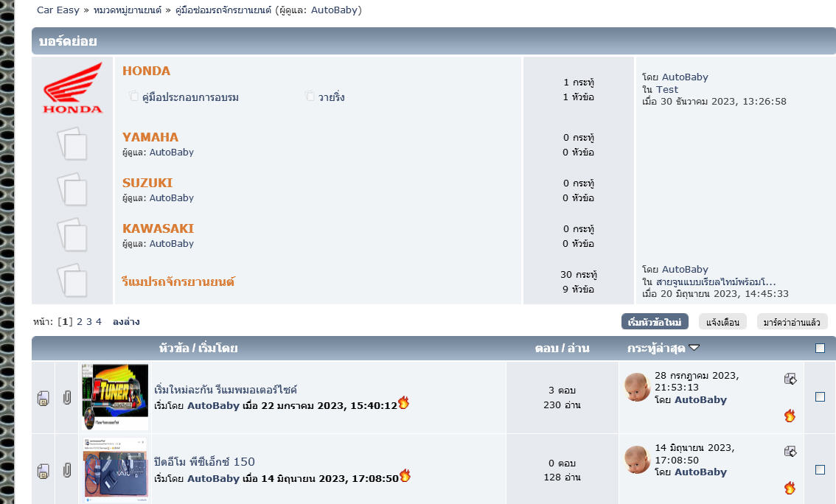Click the มาร์คว่าอ่านแล้ว button
This screenshot has height=504, width=836.
pos(792,322)
